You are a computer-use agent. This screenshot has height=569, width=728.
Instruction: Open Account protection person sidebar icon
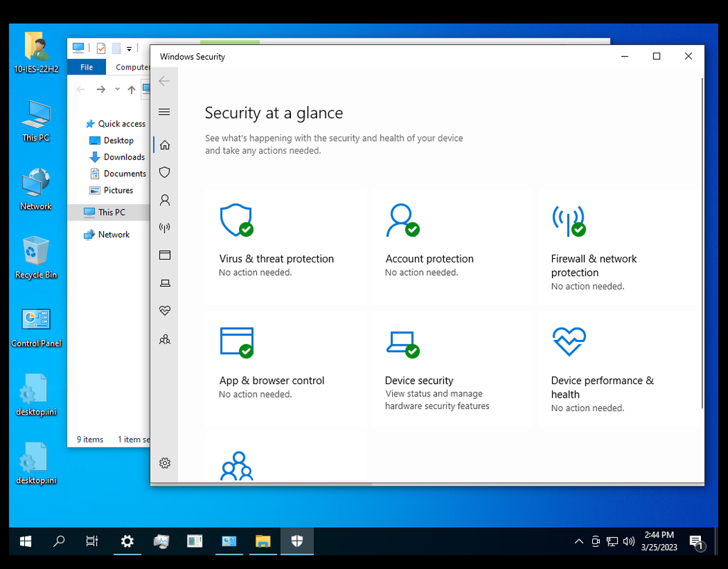coord(165,200)
